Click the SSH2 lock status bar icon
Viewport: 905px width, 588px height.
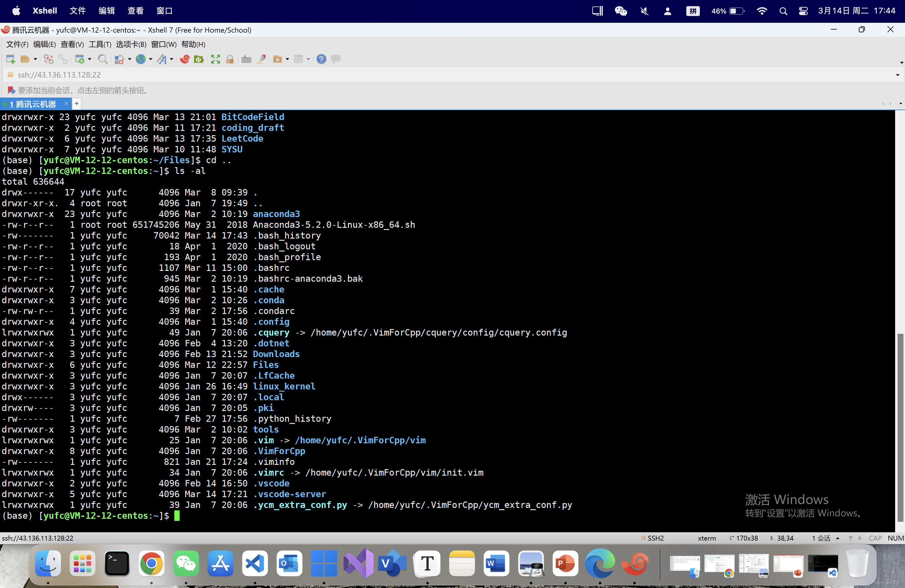pos(643,538)
